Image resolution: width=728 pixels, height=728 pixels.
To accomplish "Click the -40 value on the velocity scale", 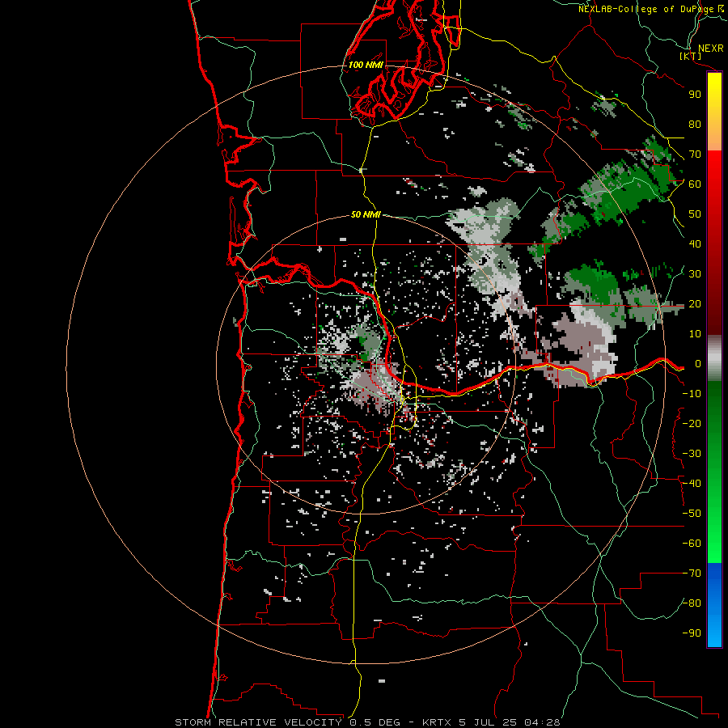I will point(692,484).
